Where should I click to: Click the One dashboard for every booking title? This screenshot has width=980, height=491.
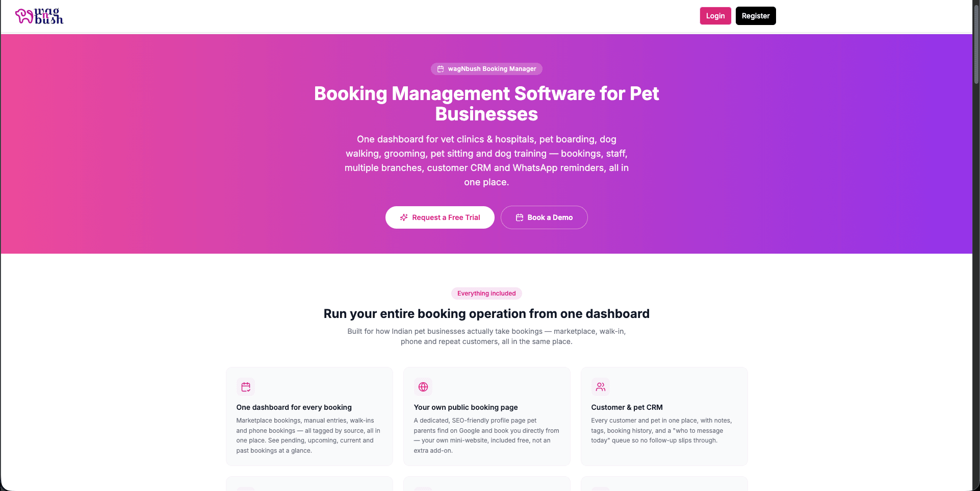click(294, 407)
